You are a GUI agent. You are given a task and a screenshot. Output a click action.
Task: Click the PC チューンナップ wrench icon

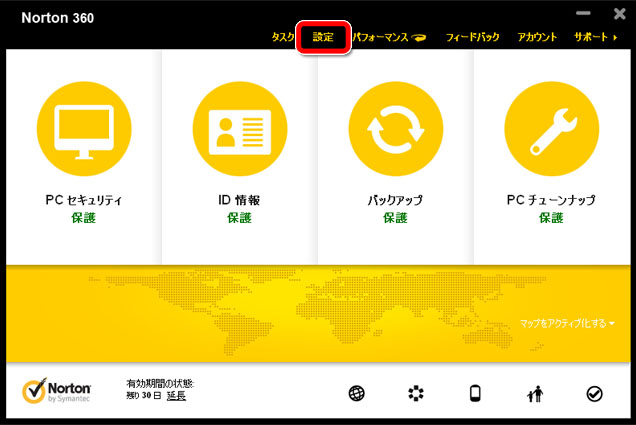[551, 129]
